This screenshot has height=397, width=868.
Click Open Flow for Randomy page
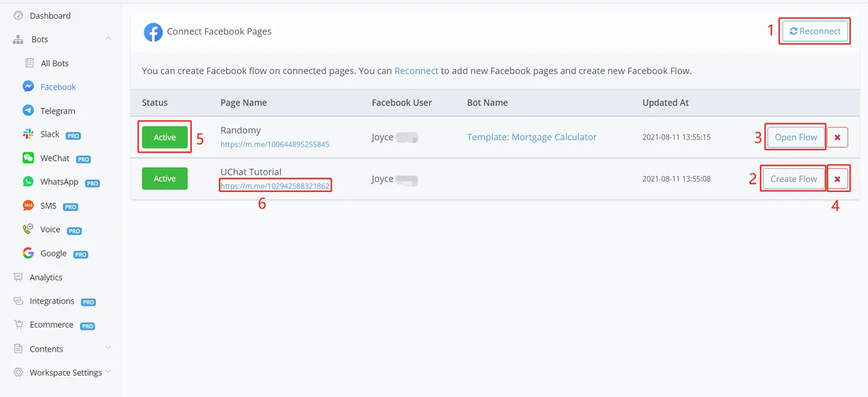(795, 137)
